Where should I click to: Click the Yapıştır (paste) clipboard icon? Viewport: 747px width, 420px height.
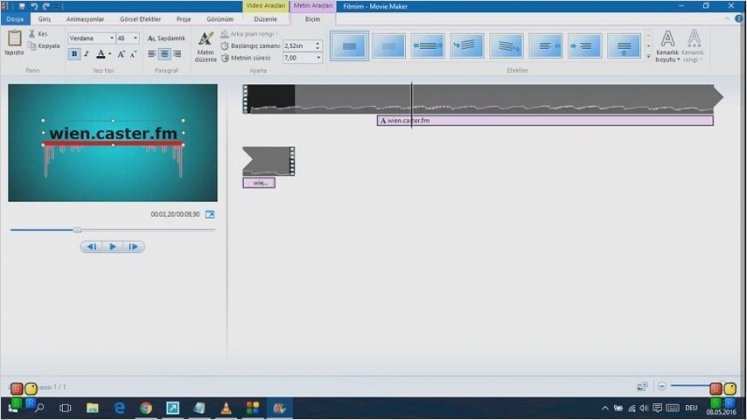[x=14, y=39]
